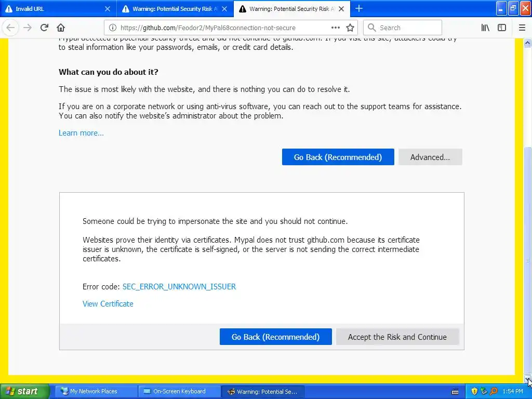
Task: Click Accept the Risk and Continue
Action: [397, 337]
